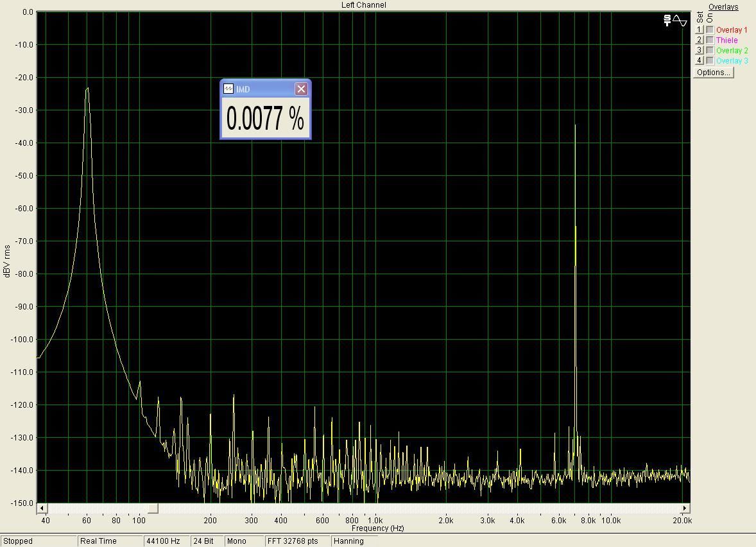Turn on the Overlay 2 checkbox
The height and width of the screenshot is (547, 756).
[x=710, y=50]
